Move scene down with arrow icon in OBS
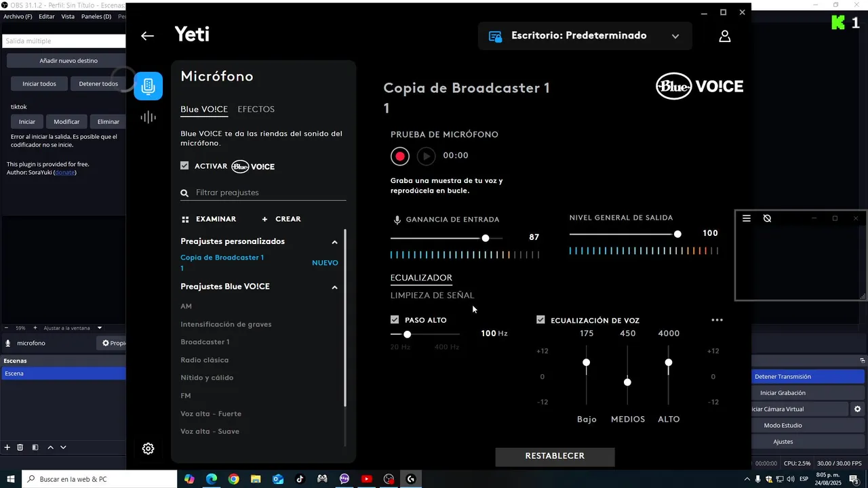Viewport: 868px width, 488px height. (63, 447)
